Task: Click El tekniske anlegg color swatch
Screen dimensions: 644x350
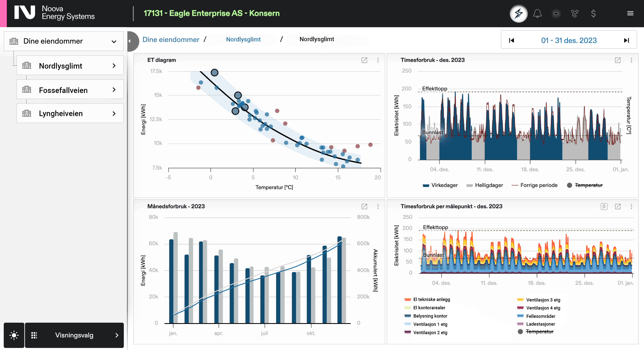Action: pyautogui.click(x=408, y=299)
